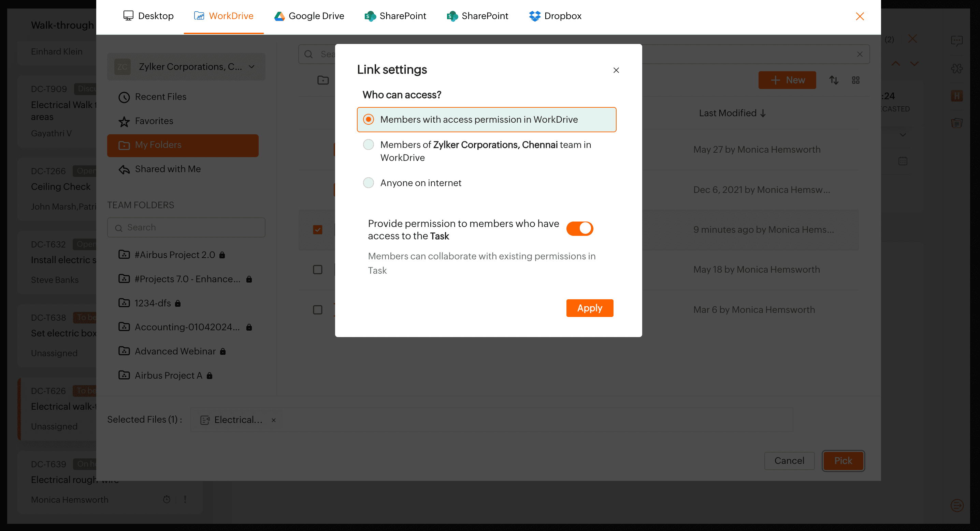Screen dimensions: 980x531
Task: Switch to grid view icon
Action: (855, 80)
